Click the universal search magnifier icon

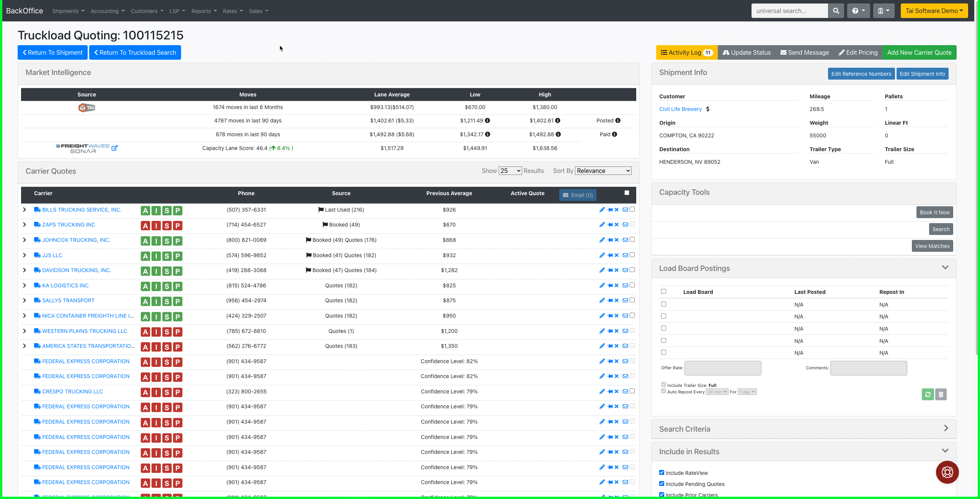[x=836, y=10]
